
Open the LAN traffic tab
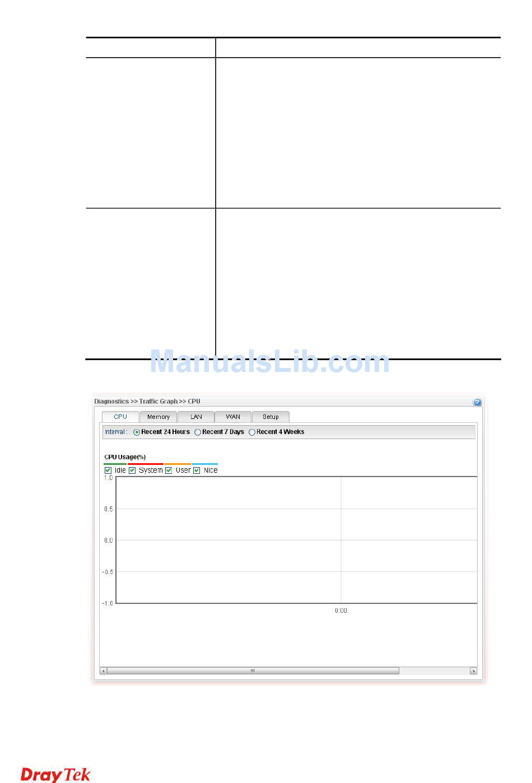click(x=196, y=417)
